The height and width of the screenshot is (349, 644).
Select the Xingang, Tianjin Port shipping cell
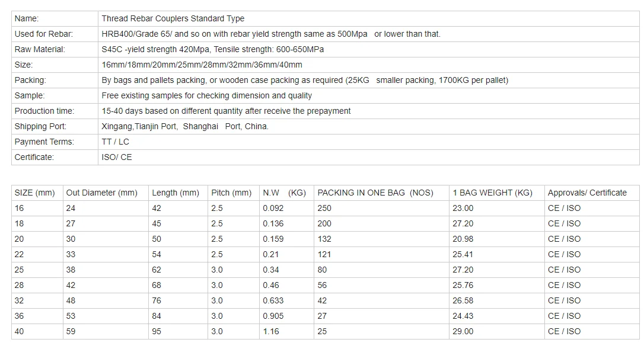point(368,126)
